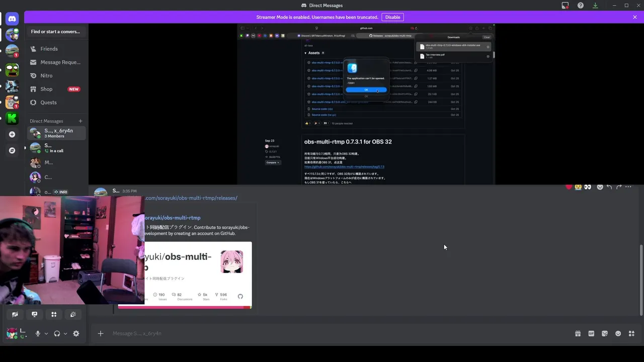Image resolution: width=644 pixels, height=362 pixels.
Task: Open DM with INRI tag
Action: click(x=56, y=192)
